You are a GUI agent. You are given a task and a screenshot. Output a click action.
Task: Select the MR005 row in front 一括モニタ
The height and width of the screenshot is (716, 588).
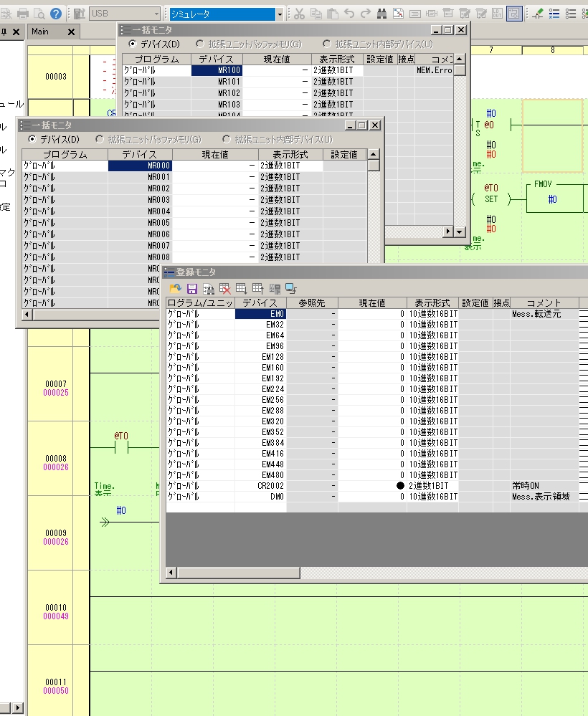(x=194, y=222)
